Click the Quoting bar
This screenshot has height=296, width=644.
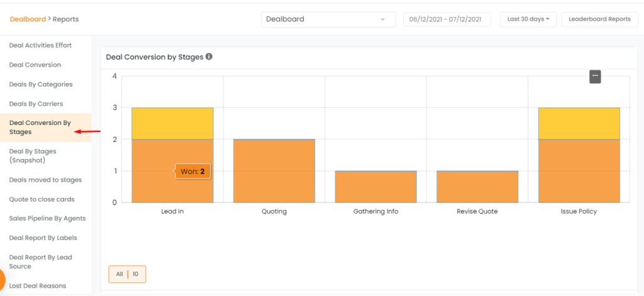tap(274, 171)
